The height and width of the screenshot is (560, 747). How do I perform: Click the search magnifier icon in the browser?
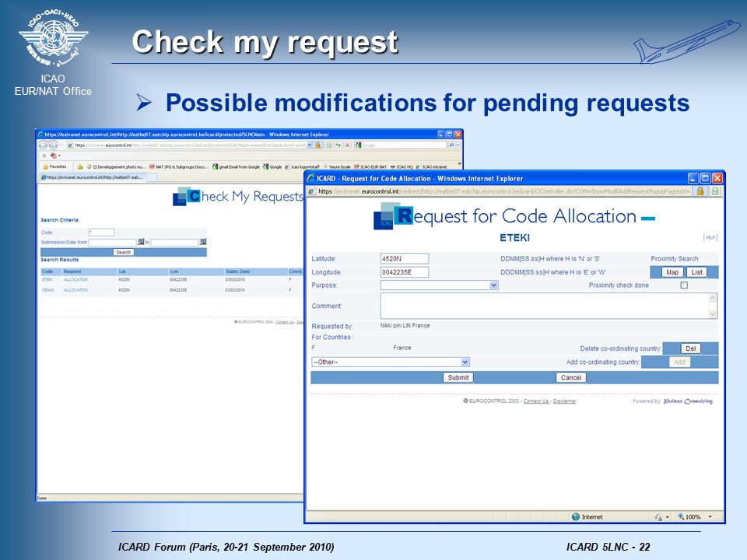tap(451, 145)
